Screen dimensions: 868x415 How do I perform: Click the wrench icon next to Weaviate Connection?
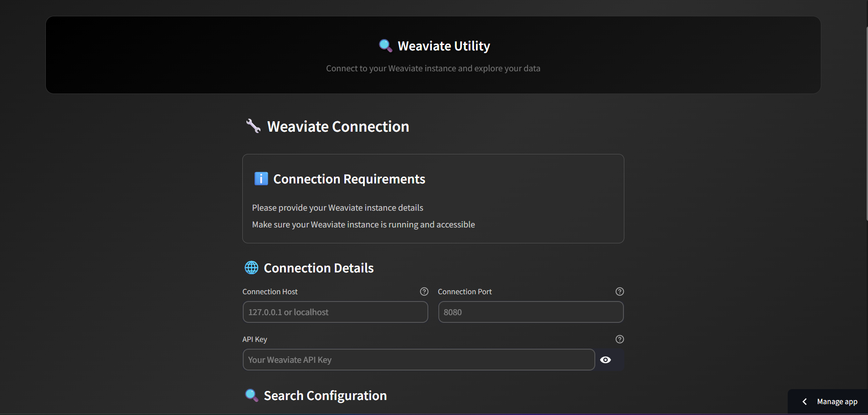tap(253, 126)
